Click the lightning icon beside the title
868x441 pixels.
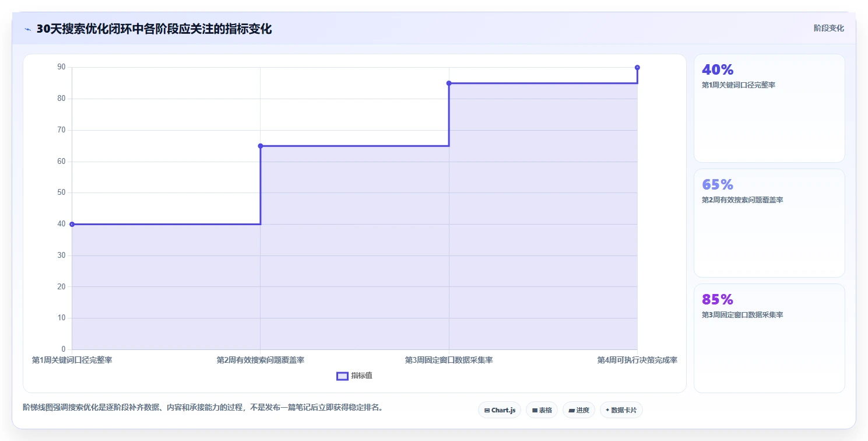[28, 29]
